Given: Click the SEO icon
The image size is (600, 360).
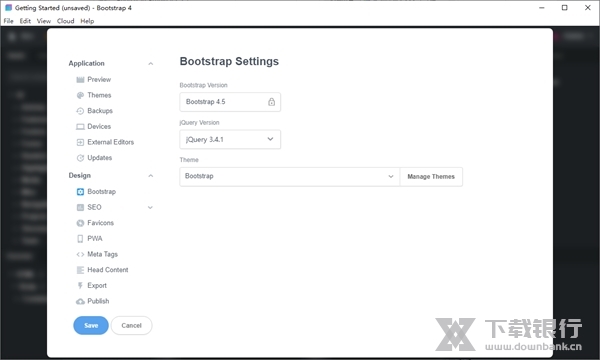Looking at the screenshot, I should click(x=80, y=207).
